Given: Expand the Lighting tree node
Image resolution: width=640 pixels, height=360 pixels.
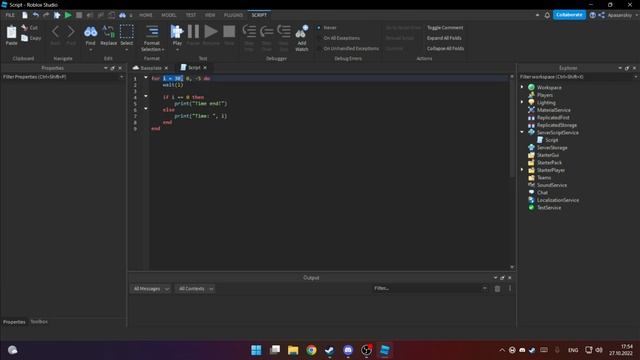Looking at the screenshot, I should click(x=522, y=102).
